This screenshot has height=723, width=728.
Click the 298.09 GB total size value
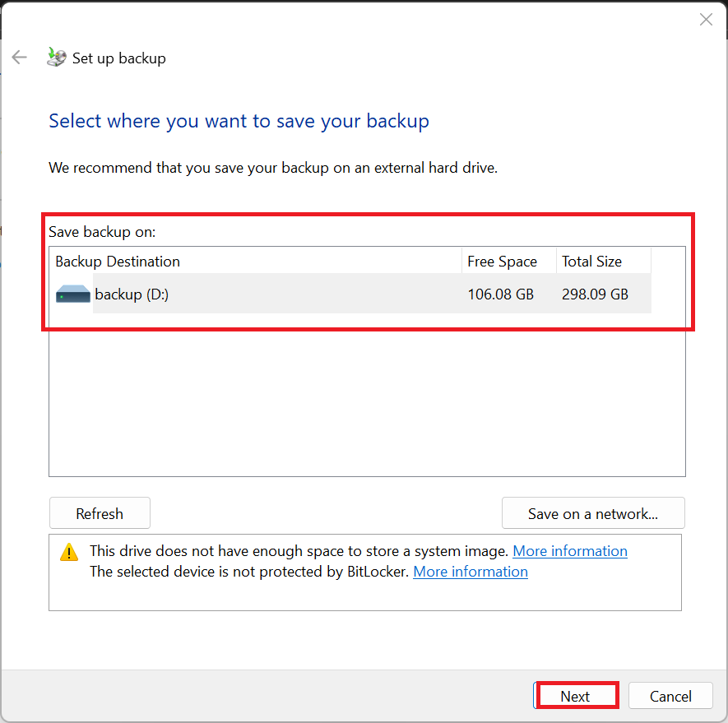tap(595, 294)
